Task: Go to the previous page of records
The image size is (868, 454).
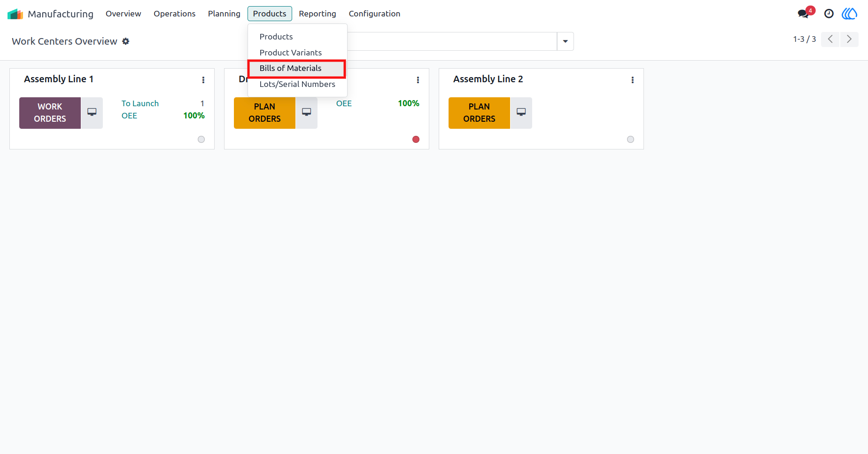Action: point(830,39)
